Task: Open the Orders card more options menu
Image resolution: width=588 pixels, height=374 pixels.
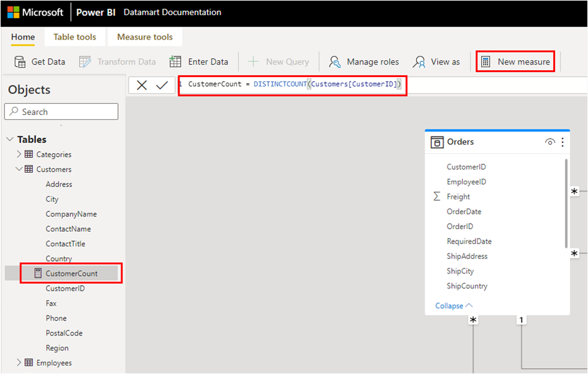Action: coord(563,142)
